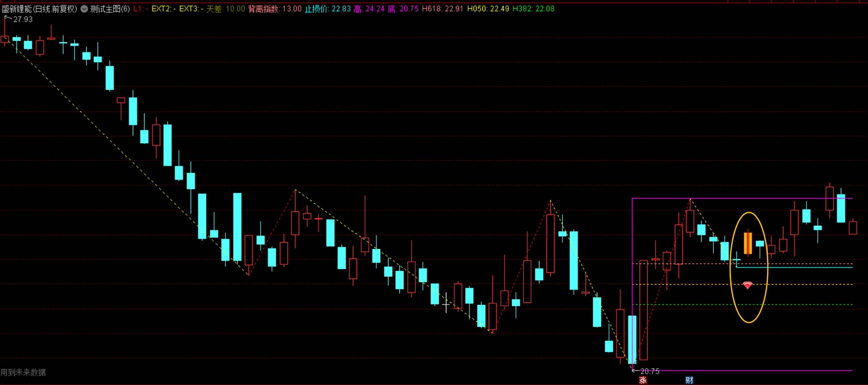Click the 背离指数: 13.00 value

coord(275,9)
